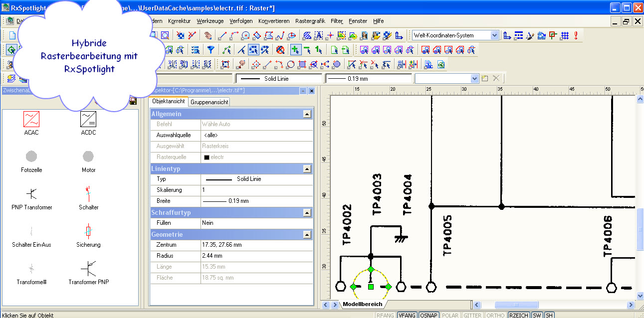The image size is (644, 318).
Task: Click the green plus add-to-selection icon
Action: (296, 50)
